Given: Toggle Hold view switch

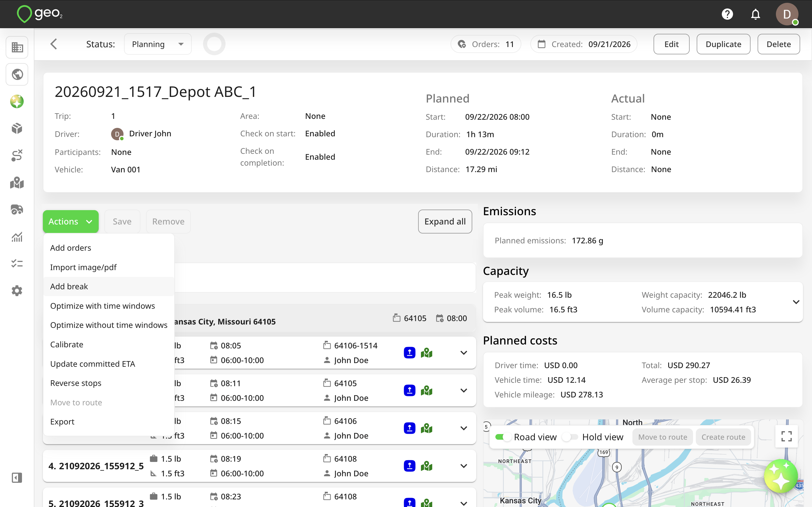Looking at the screenshot, I should point(570,437).
